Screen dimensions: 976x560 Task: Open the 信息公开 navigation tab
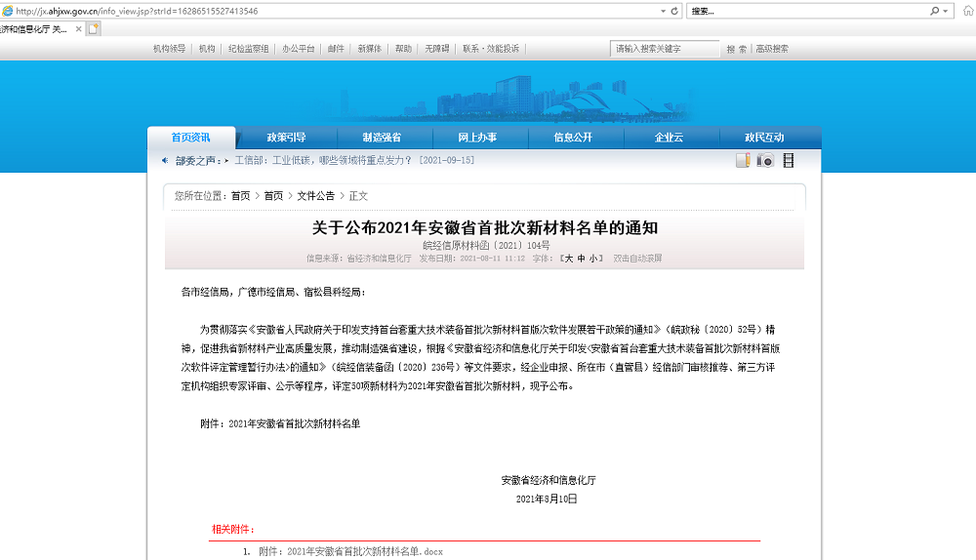(x=573, y=138)
